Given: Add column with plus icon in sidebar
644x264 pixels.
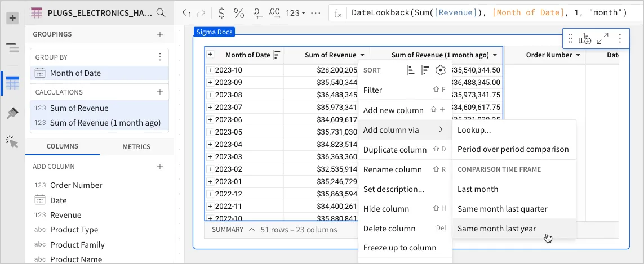Looking at the screenshot, I should tap(160, 167).
